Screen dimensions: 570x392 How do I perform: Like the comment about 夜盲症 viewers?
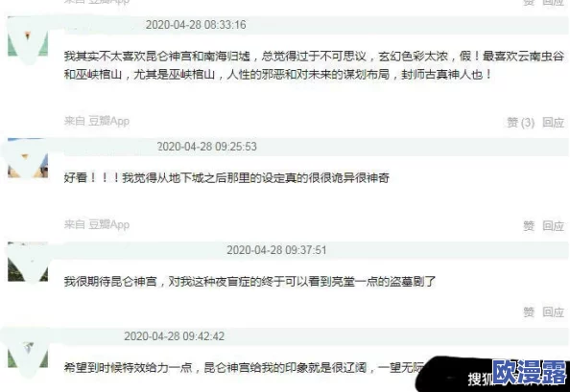[529, 311]
